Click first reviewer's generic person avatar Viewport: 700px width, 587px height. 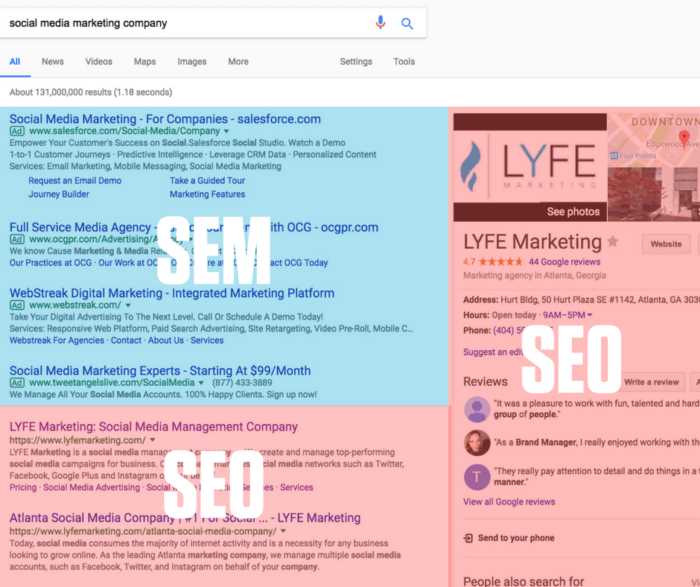coord(476,409)
